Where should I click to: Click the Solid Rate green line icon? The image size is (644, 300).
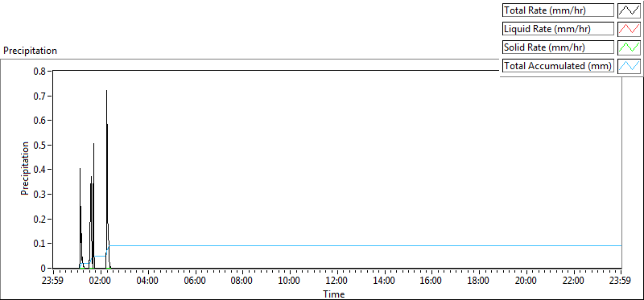629,47
